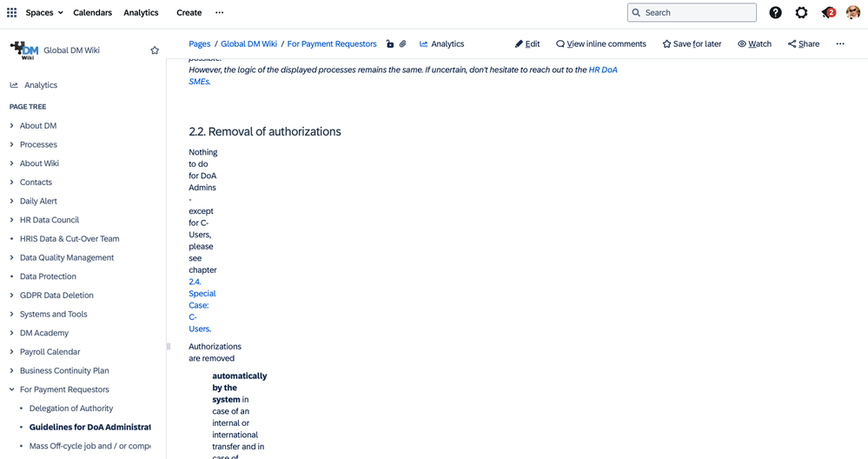Open attachments paperclip icon
The image size is (868, 459).
click(x=403, y=43)
